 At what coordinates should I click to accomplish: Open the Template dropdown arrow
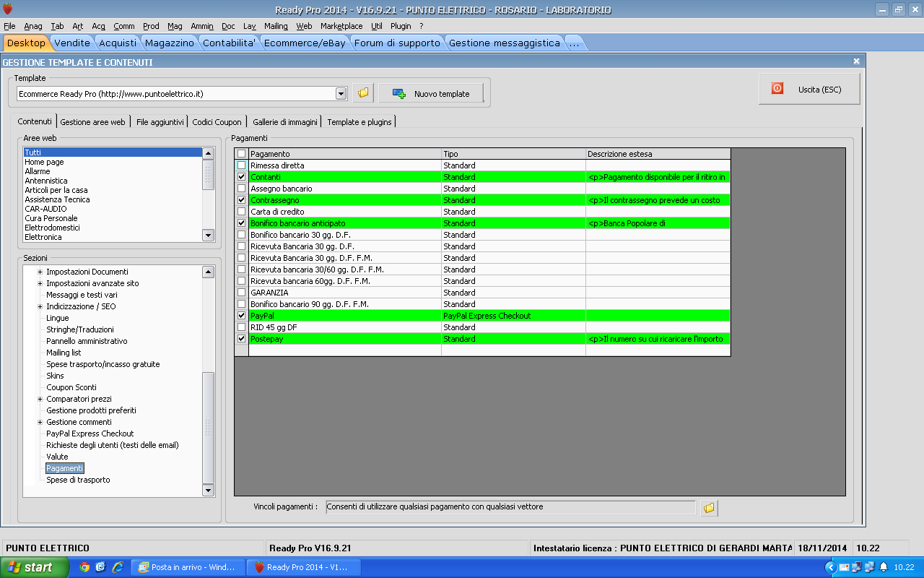click(341, 93)
